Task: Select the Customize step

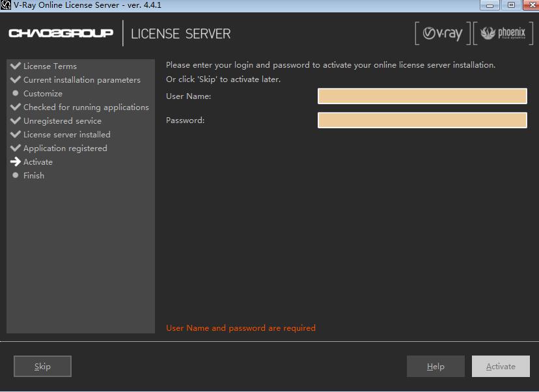Action: click(43, 94)
